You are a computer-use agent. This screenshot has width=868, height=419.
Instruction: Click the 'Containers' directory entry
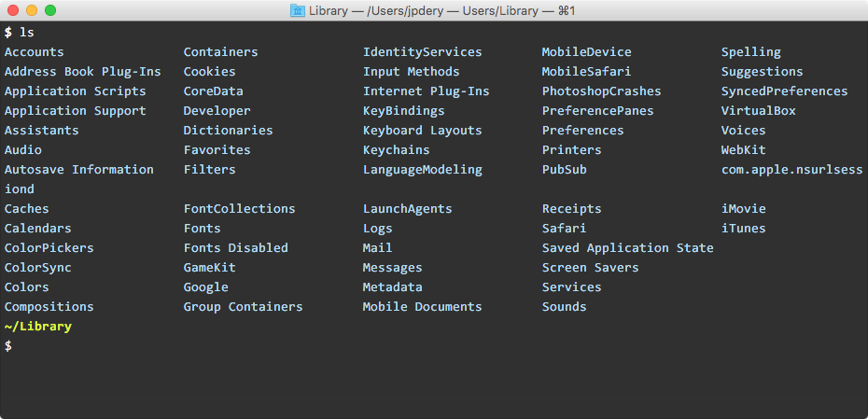click(x=220, y=51)
